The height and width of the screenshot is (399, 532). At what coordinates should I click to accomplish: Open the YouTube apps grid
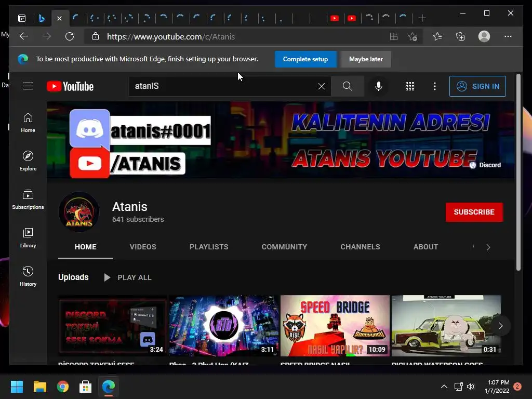pyautogui.click(x=410, y=86)
